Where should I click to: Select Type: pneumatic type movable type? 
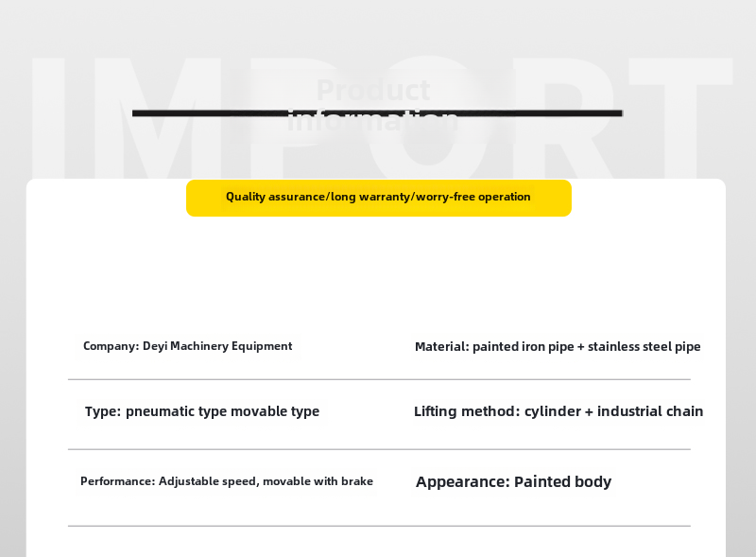click(x=202, y=411)
